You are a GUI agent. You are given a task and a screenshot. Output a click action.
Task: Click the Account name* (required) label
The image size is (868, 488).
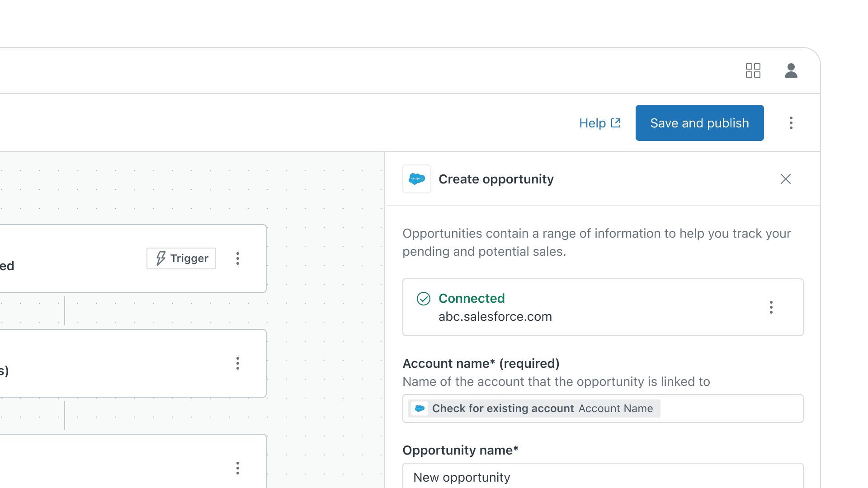click(x=481, y=363)
